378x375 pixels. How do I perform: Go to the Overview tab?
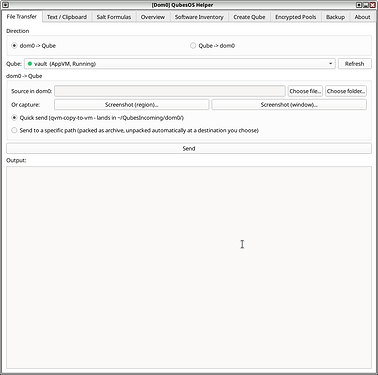click(x=153, y=17)
